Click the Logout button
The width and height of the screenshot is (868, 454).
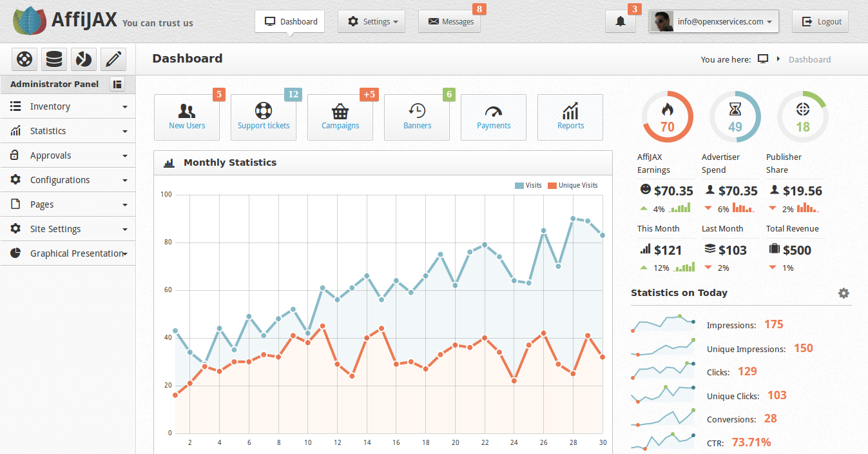pos(820,21)
